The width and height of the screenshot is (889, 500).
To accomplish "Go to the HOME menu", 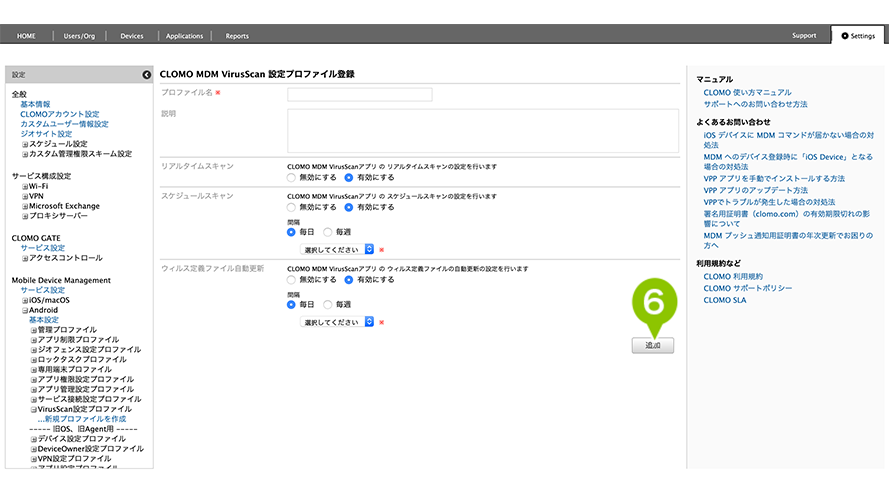I will (x=26, y=36).
